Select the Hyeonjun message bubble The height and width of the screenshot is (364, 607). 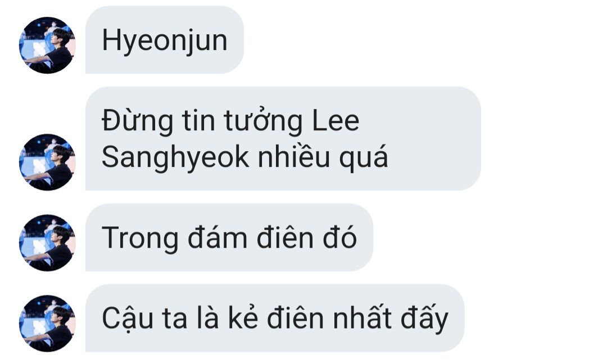(x=165, y=40)
